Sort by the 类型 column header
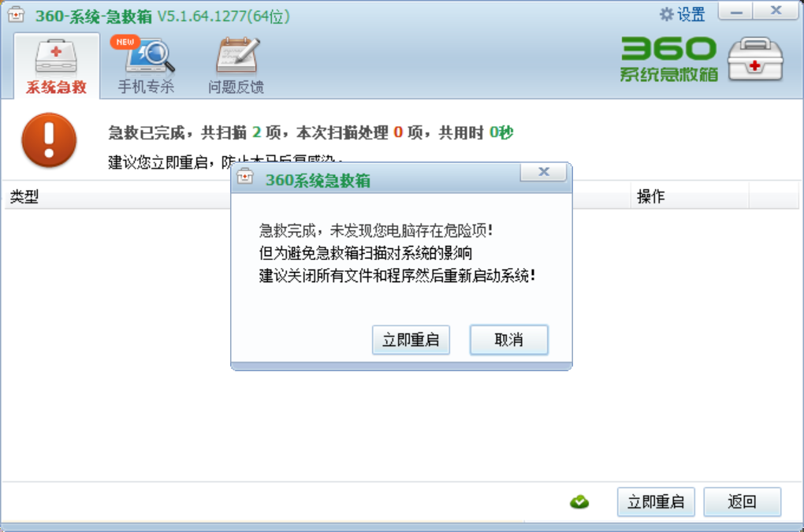The width and height of the screenshot is (804, 532). [24, 196]
